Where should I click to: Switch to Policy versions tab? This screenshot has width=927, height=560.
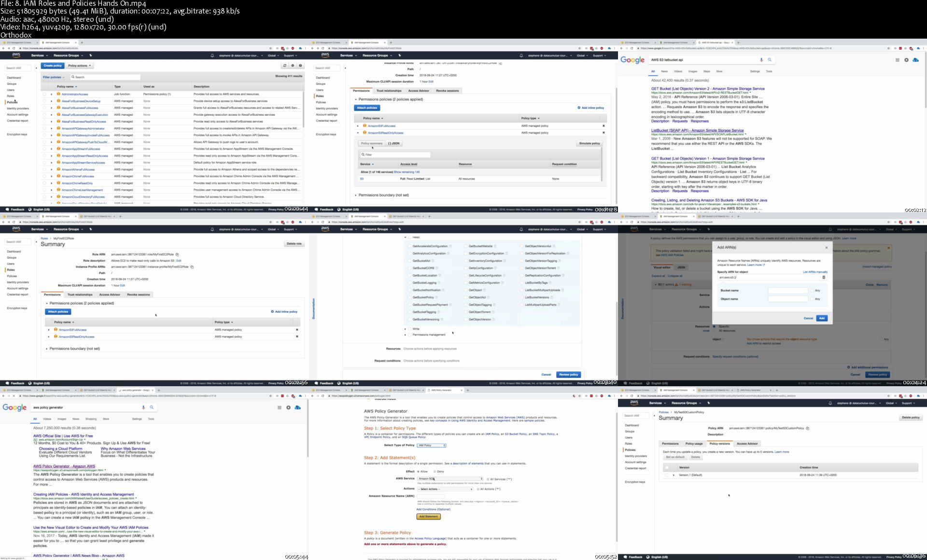pos(719,444)
